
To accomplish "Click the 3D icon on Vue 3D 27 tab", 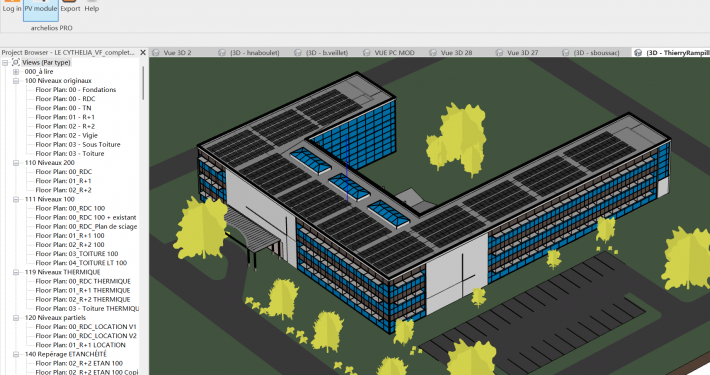I will click(x=499, y=53).
